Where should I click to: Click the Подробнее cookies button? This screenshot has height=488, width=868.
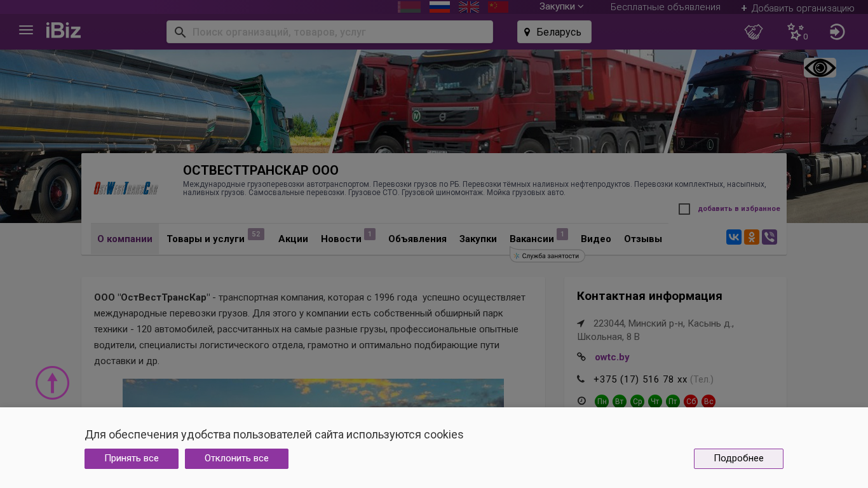pyautogui.click(x=738, y=459)
